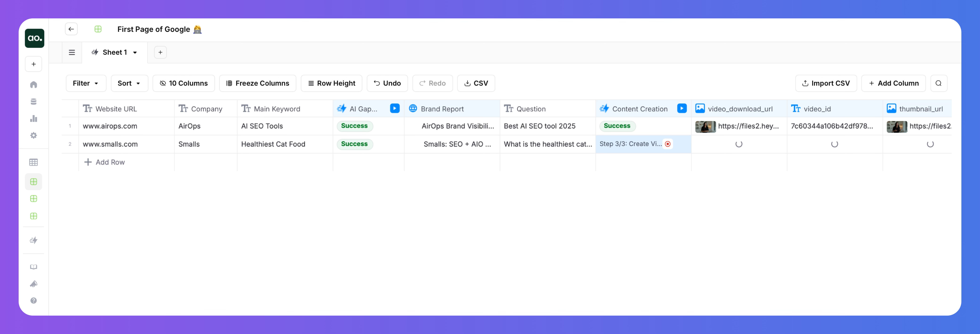Open the video thumbnail in row 1
The height and width of the screenshot is (334, 980).
(x=705, y=126)
